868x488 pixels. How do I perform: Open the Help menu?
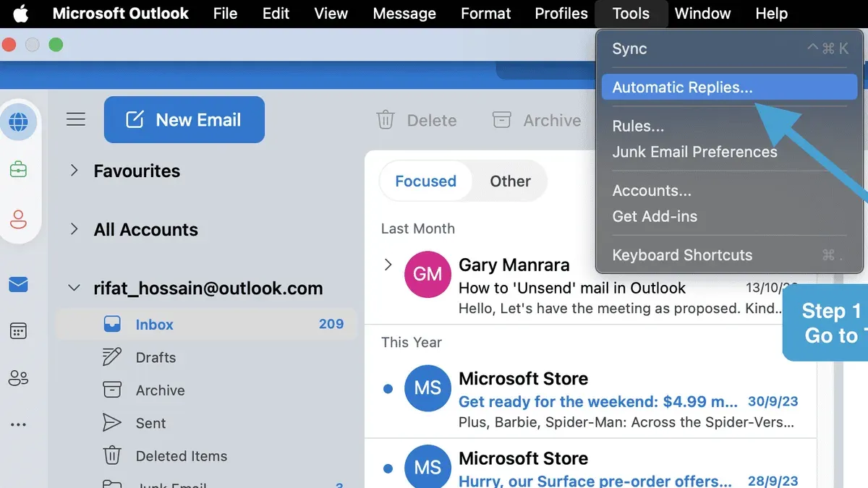[771, 14]
